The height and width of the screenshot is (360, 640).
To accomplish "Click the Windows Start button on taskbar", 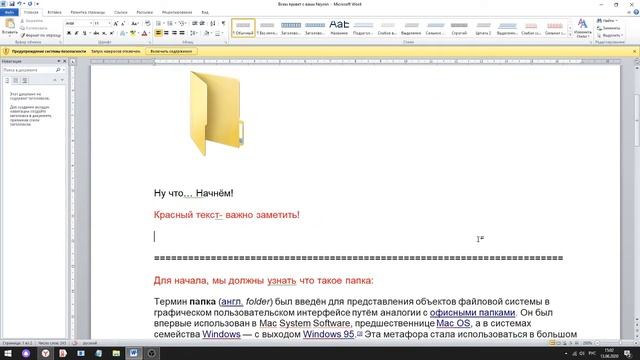I will (x=8, y=353).
